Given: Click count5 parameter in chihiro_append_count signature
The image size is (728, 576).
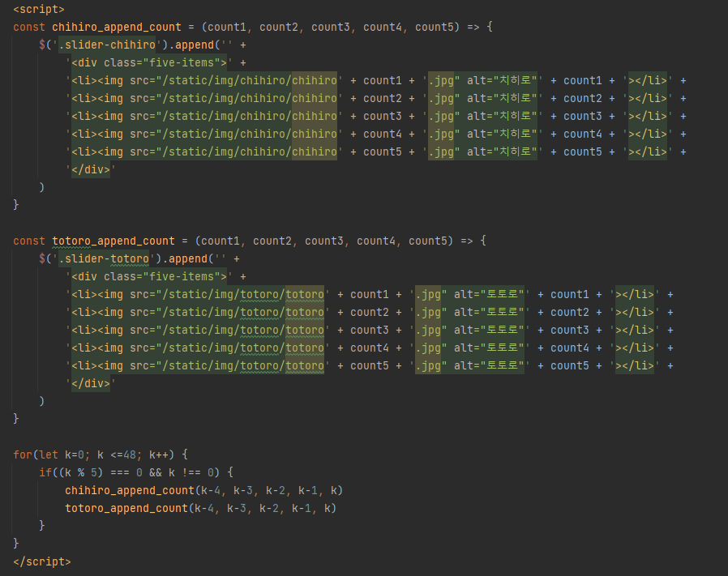Looking at the screenshot, I should point(434,27).
